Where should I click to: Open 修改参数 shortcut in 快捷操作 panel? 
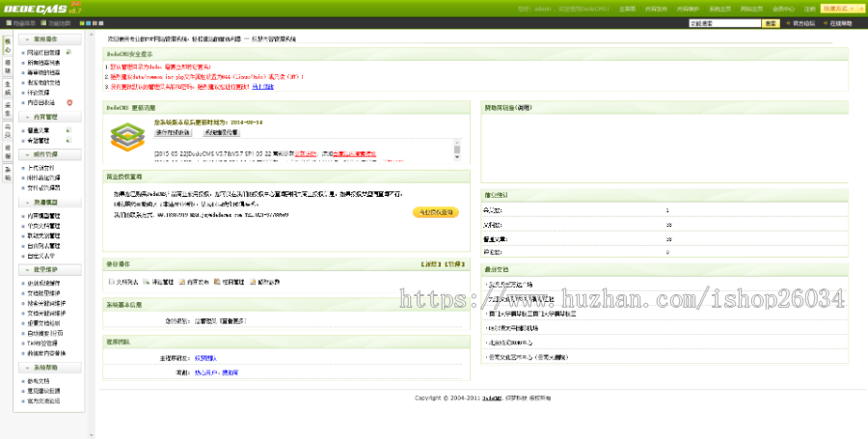tap(264, 282)
